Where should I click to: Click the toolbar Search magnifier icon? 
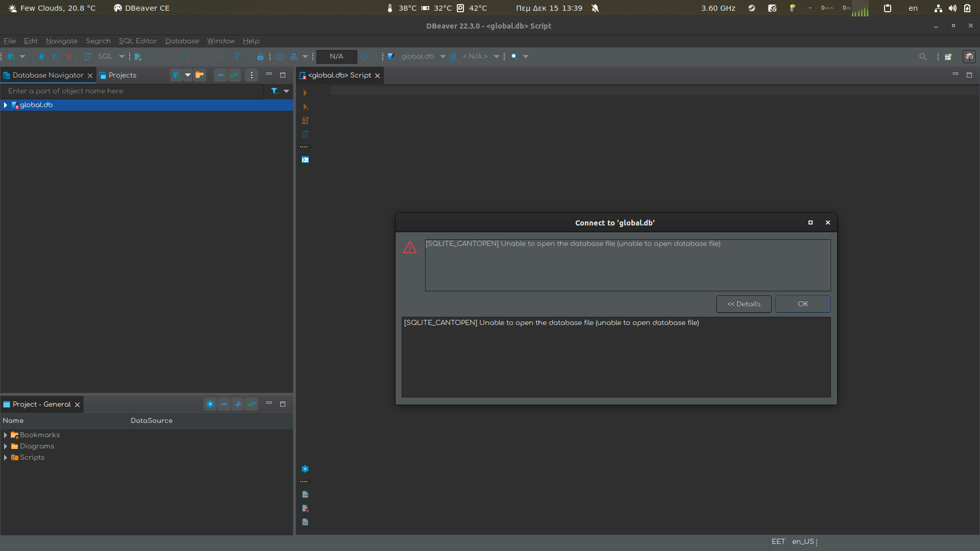(514, 57)
